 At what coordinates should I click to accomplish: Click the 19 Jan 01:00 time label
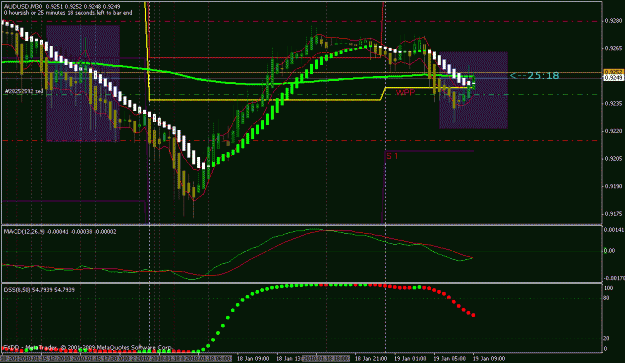click(410, 359)
